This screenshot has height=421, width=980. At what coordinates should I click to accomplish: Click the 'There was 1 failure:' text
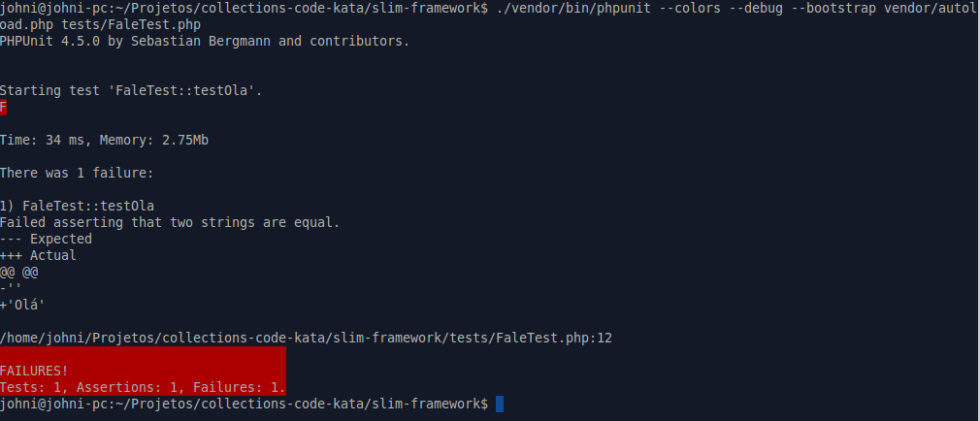(x=77, y=174)
